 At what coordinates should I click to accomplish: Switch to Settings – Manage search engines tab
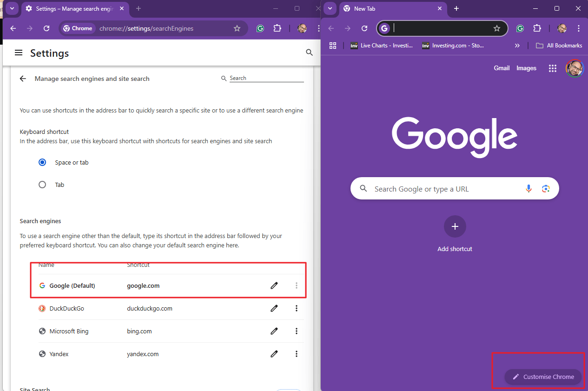point(71,8)
